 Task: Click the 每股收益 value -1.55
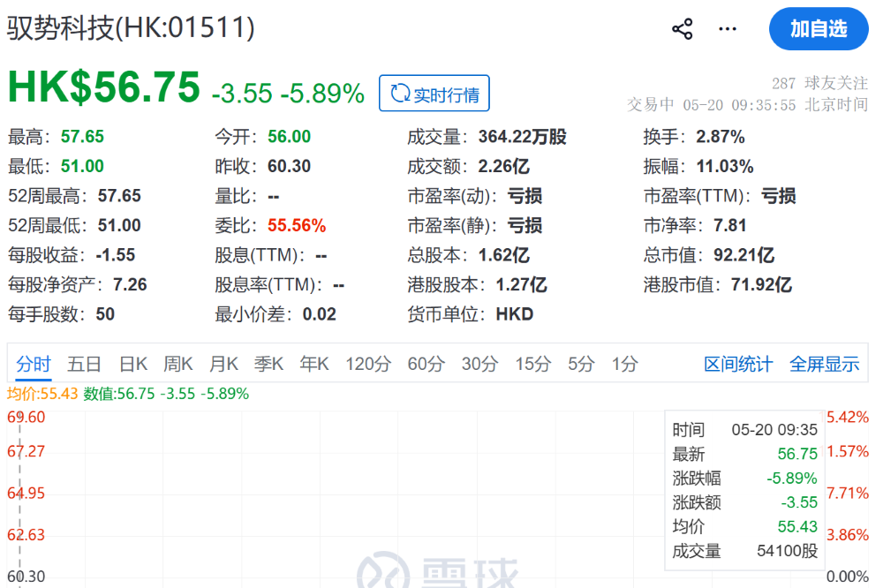[116, 255]
